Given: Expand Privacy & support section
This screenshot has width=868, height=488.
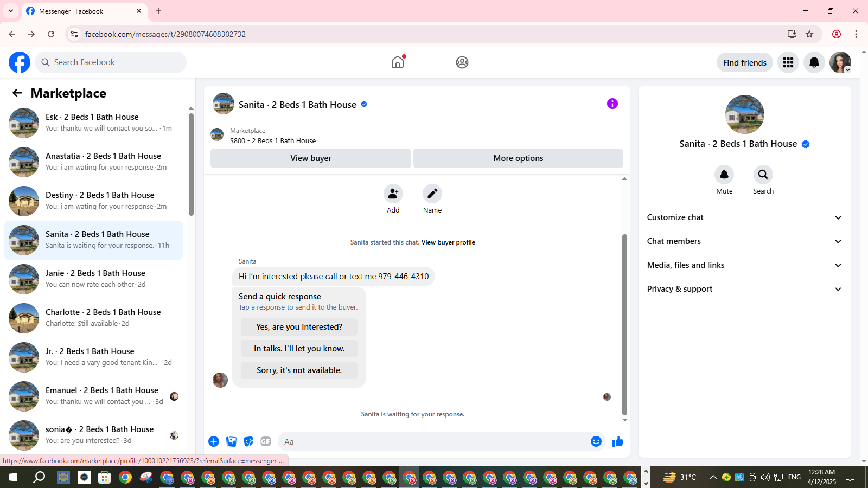Looking at the screenshot, I should (x=745, y=289).
